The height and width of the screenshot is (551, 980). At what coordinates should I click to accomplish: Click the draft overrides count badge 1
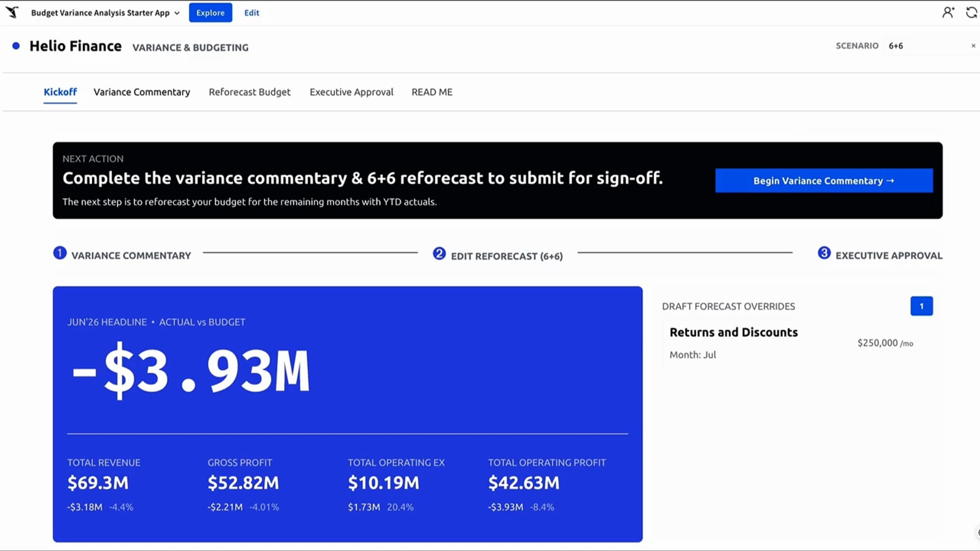pyautogui.click(x=921, y=306)
